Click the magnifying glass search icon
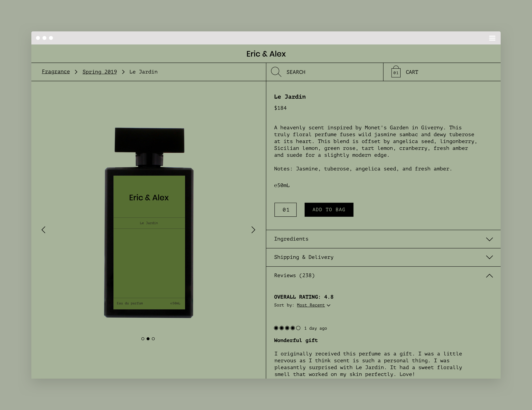Screen dimensions: 532x410 276,72
